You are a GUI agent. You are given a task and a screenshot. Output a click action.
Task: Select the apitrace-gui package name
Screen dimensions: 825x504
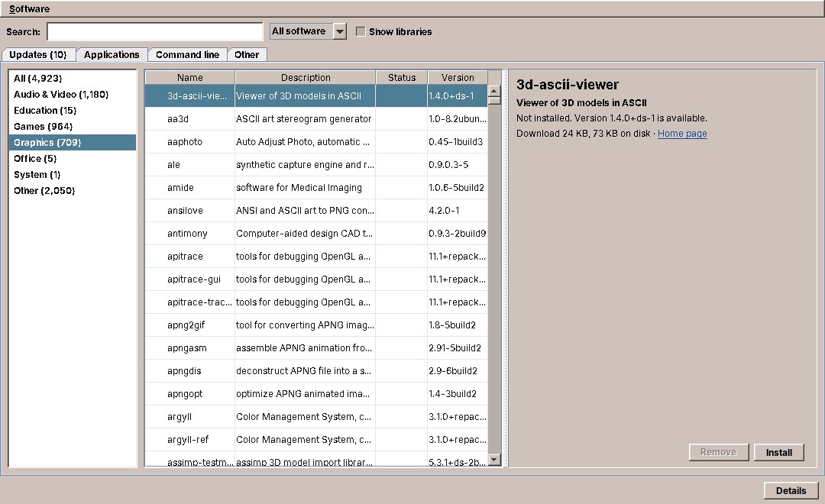(x=193, y=279)
